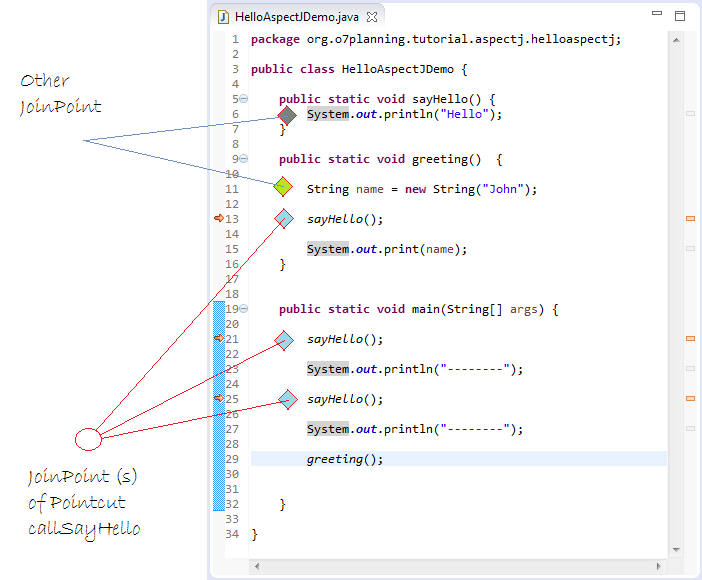
Task: Click the orange overview ruler marker level with line 25
Action: [x=690, y=399]
